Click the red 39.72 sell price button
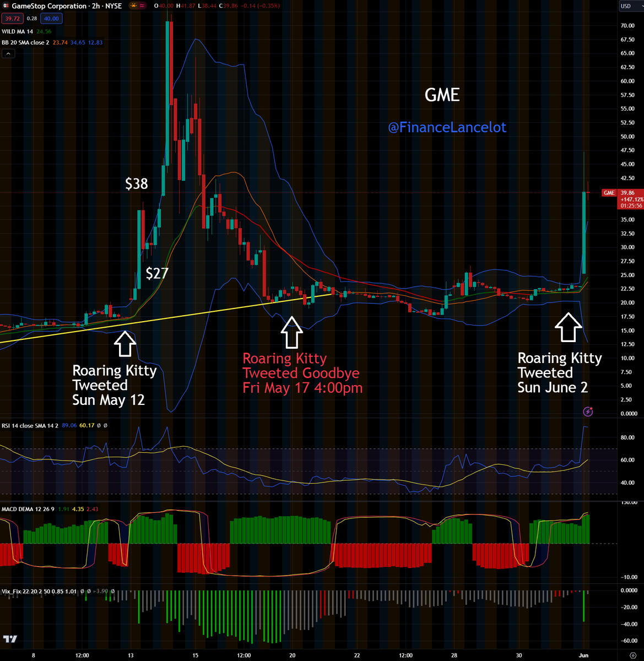 (x=10, y=18)
